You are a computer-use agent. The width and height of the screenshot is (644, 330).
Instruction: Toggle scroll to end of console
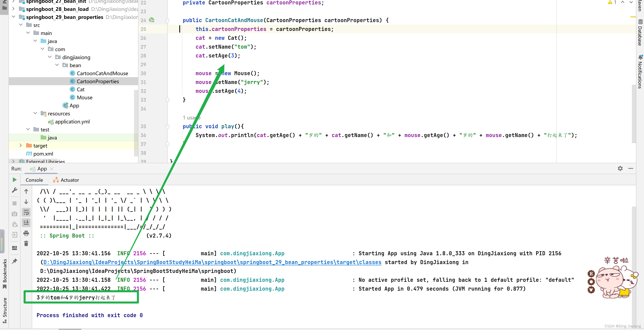tap(26, 222)
